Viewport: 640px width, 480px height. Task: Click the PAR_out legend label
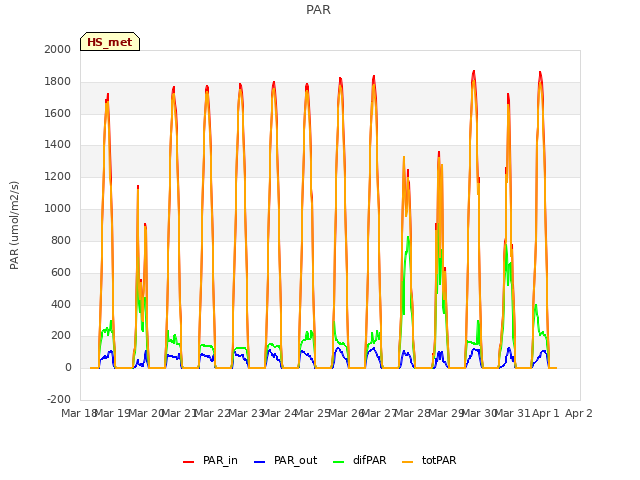point(296,460)
